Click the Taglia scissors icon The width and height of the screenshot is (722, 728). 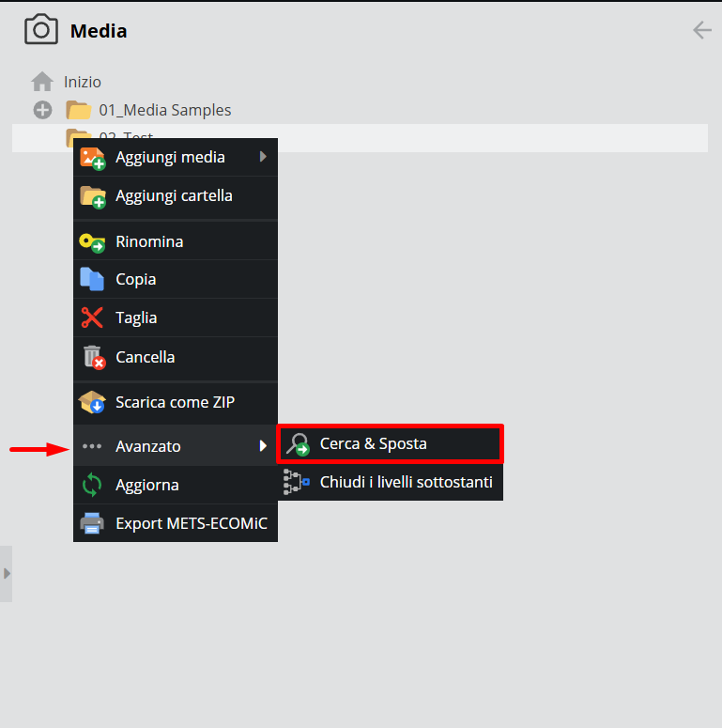pos(92,318)
